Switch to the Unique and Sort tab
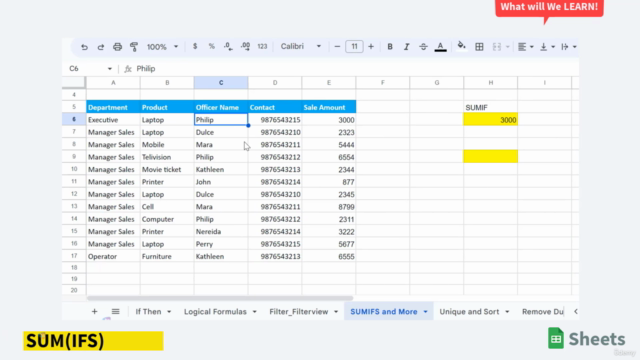 (469, 312)
